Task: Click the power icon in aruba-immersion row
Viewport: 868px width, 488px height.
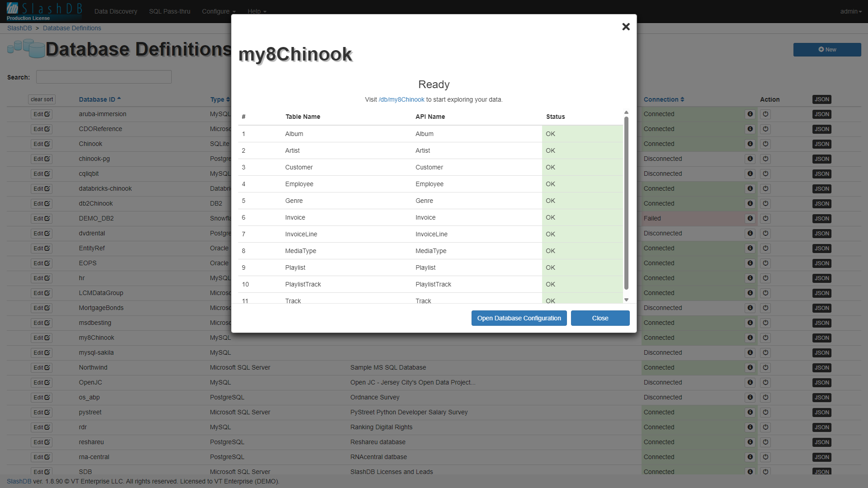Action: click(x=765, y=114)
